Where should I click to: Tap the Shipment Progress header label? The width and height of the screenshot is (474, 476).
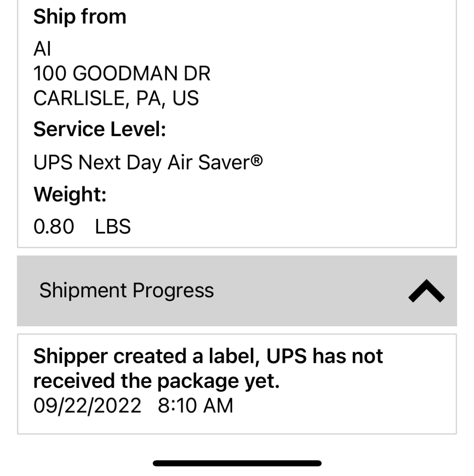click(126, 291)
